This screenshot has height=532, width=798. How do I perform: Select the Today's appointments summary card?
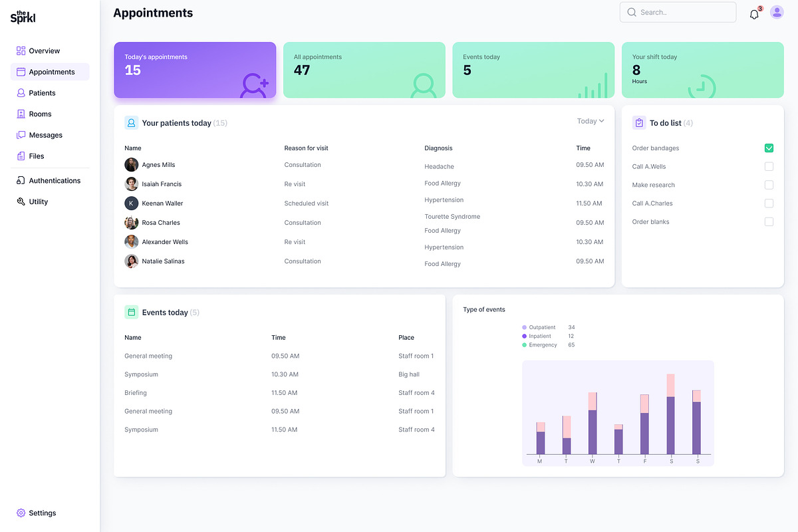coord(195,70)
